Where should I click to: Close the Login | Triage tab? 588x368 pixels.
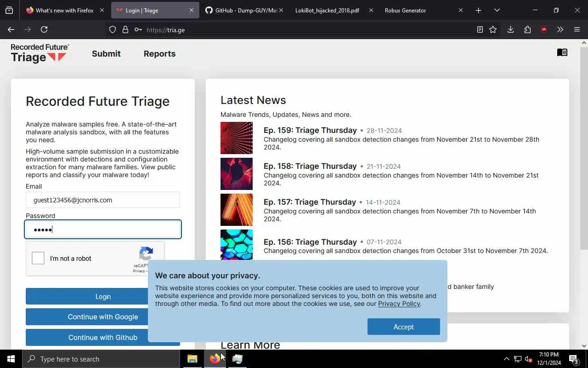pyautogui.click(x=192, y=10)
